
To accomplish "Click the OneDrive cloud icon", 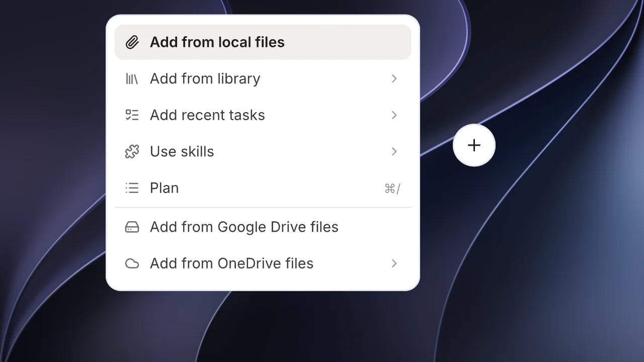I will pos(132,263).
